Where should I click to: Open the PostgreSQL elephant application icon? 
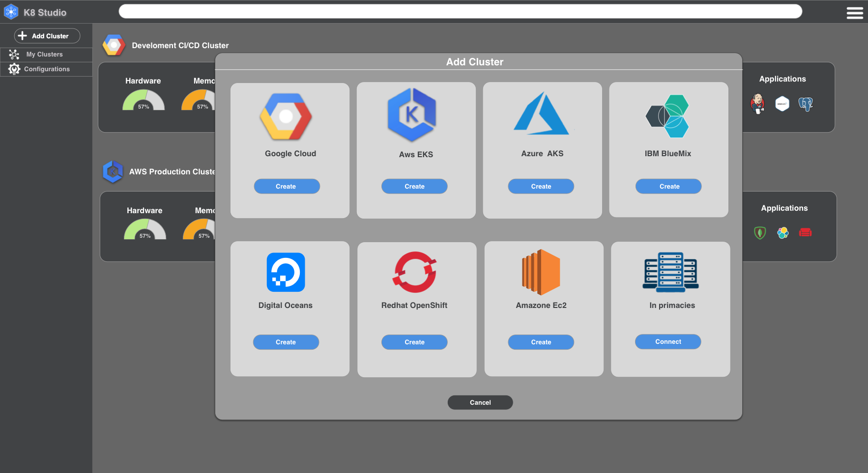click(805, 104)
